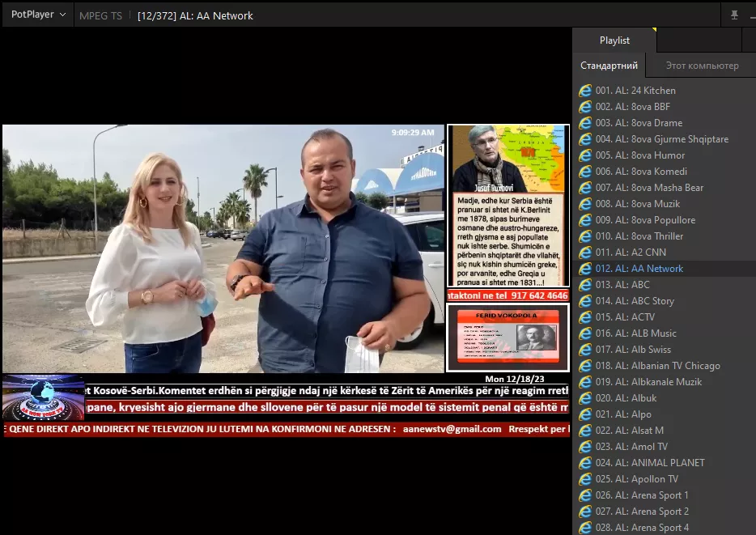
Task: Choose 010. AL: 8ova Thriller entry
Action: [665, 236]
